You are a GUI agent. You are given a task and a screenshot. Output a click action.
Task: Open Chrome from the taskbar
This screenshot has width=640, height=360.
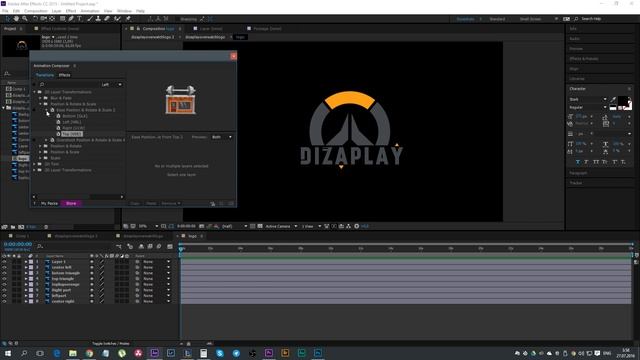89,353
